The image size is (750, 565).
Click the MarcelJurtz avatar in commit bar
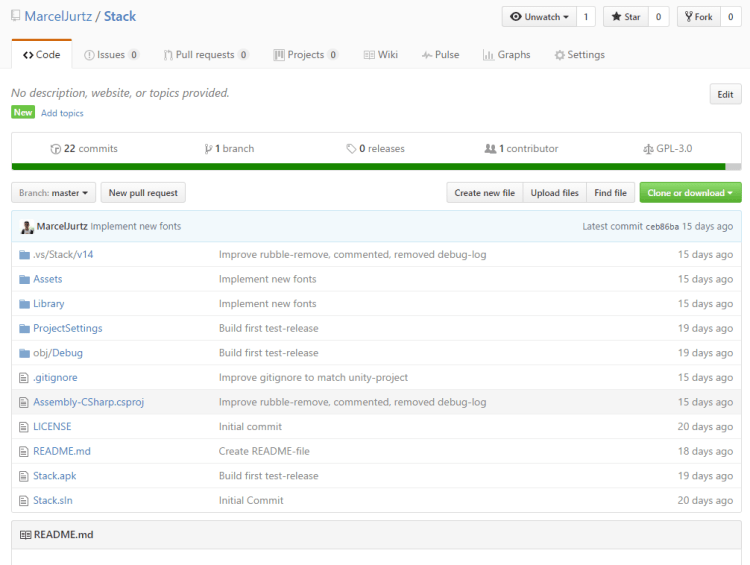click(27, 227)
